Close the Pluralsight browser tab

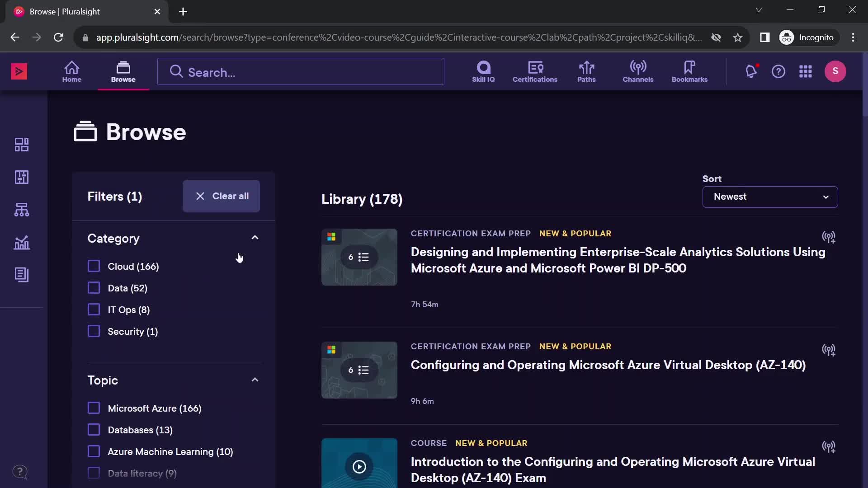(x=157, y=12)
